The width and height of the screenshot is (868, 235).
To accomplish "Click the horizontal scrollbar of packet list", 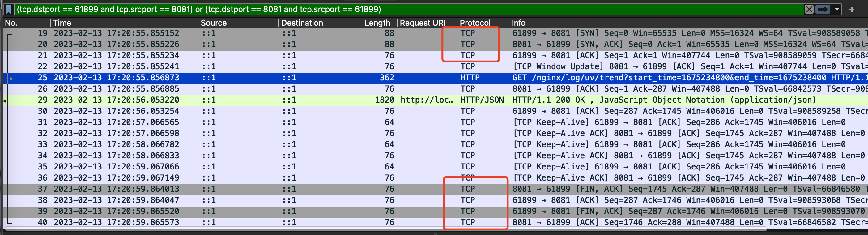I will (385, 229).
